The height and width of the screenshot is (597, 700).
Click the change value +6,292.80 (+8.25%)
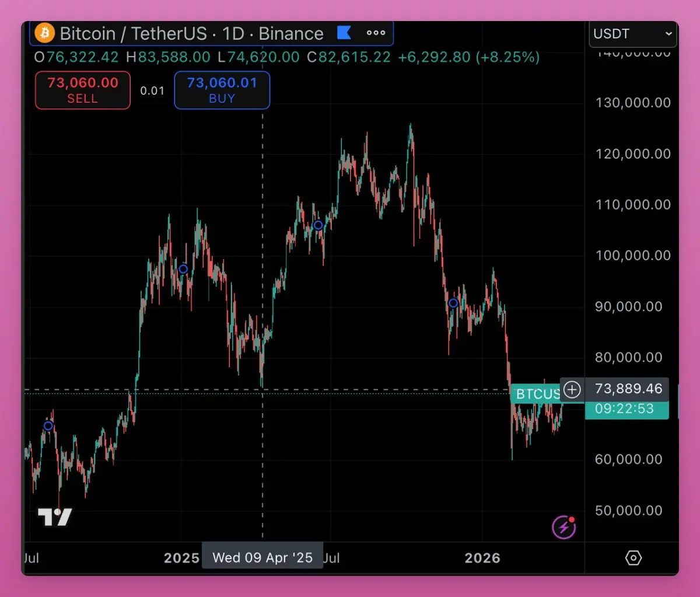468,57
